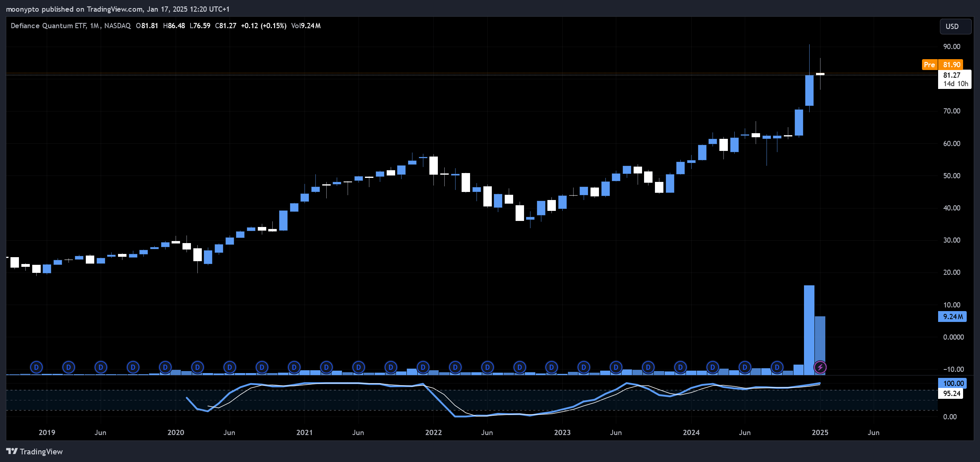Click the 81.27 current price label

(951, 75)
